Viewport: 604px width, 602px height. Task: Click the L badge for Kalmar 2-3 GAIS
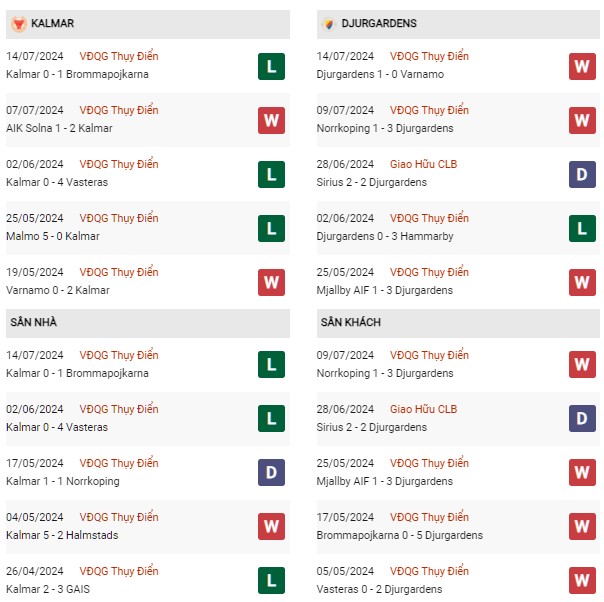[270, 581]
